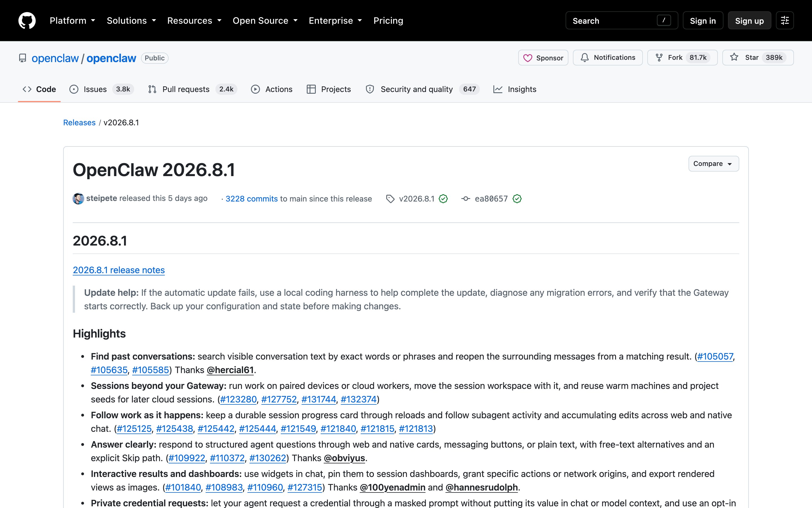The image size is (812, 508).
Task: Open @hannesrudolph's profile
Action: point(482,487)
